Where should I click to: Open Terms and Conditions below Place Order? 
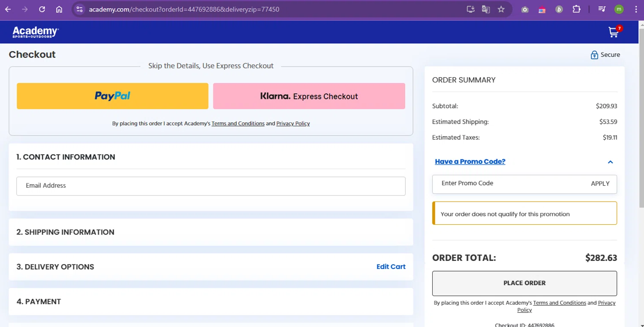559,303
